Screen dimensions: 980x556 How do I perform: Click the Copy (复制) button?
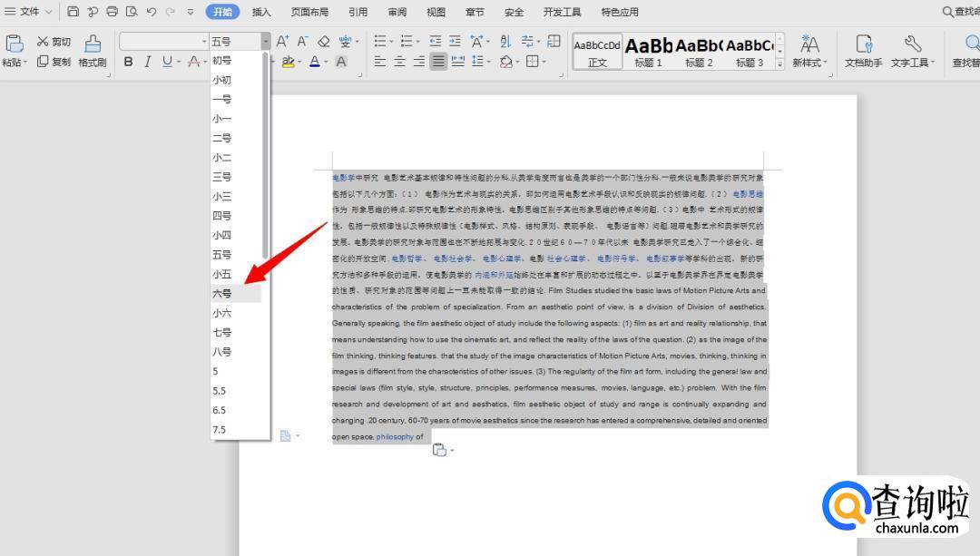click(54, 61)
